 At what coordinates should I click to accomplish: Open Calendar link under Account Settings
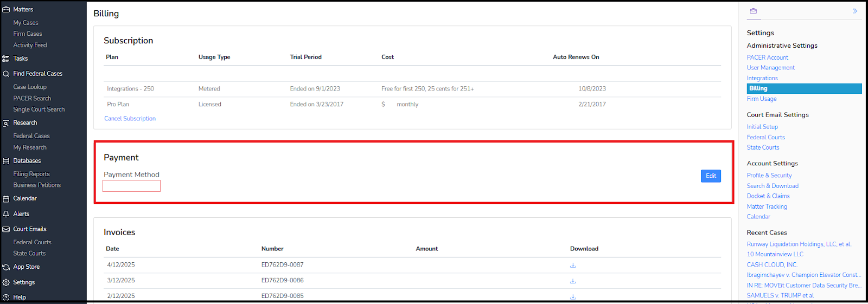[x=758, y=217]
